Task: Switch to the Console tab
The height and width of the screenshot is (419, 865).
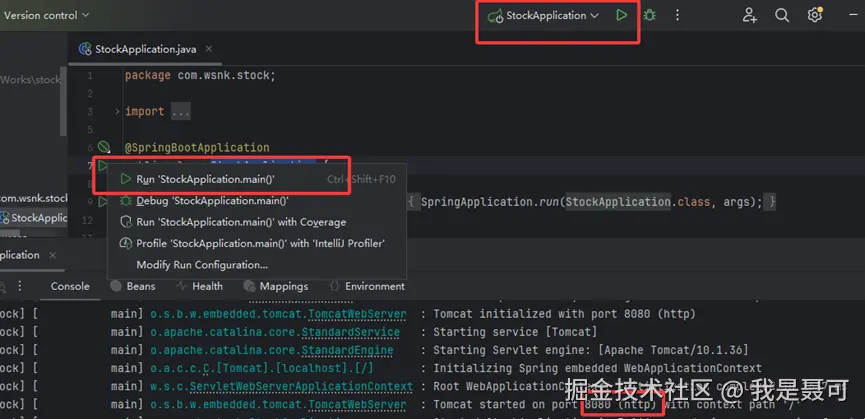Action: pos(70,286)
